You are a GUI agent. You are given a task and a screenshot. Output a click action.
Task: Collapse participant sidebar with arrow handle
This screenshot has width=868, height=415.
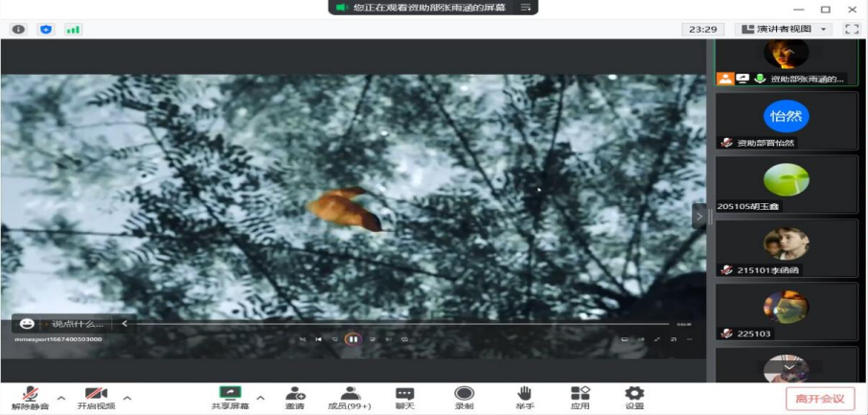click(699, 216)
